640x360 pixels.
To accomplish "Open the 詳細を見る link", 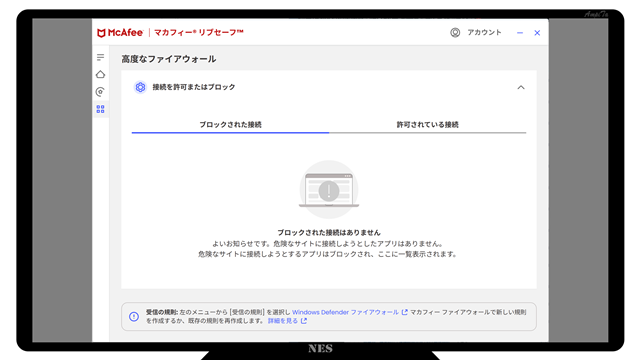I will pos(283,321).
